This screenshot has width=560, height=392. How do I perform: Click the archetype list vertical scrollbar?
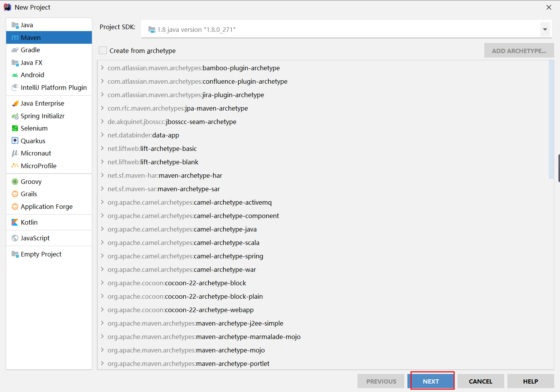click(x=551, y=120)
